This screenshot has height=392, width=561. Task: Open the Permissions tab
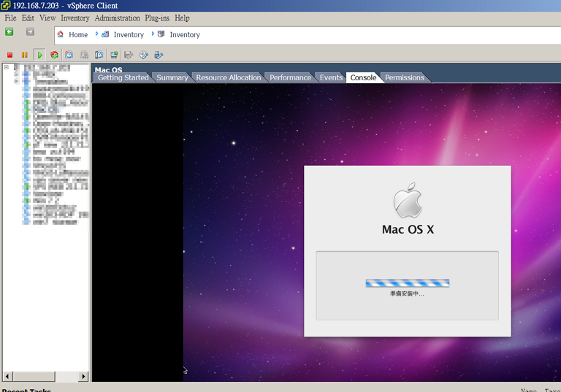(404, 77)
